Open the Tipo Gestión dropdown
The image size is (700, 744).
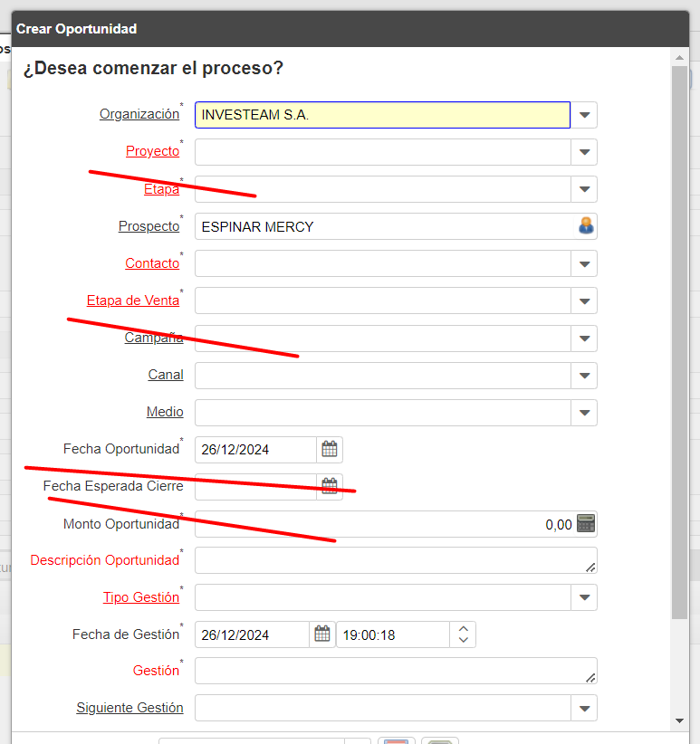click(x=584, y=597)
